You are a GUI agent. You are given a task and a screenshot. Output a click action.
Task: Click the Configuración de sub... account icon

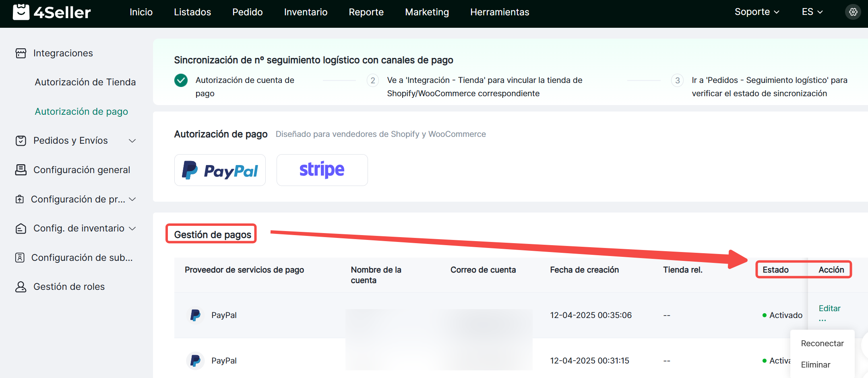pos(20,258)
